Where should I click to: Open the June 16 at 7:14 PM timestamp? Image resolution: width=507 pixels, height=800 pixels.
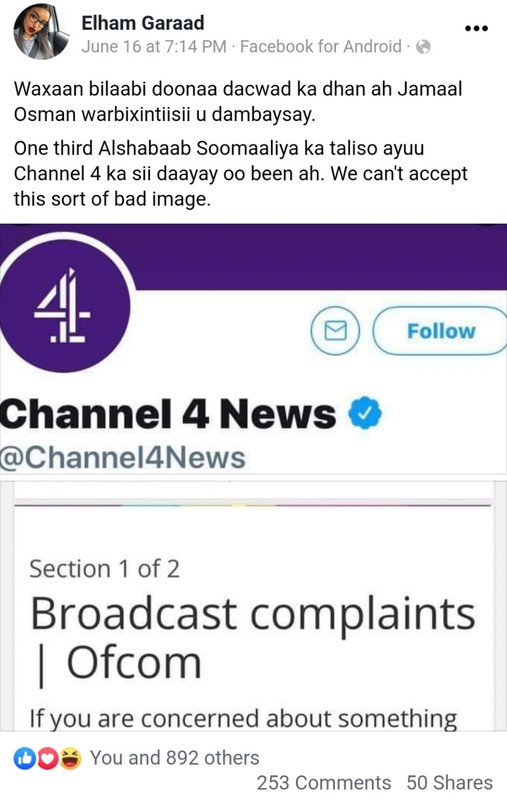pyautogui.click(x=154, y=47)
